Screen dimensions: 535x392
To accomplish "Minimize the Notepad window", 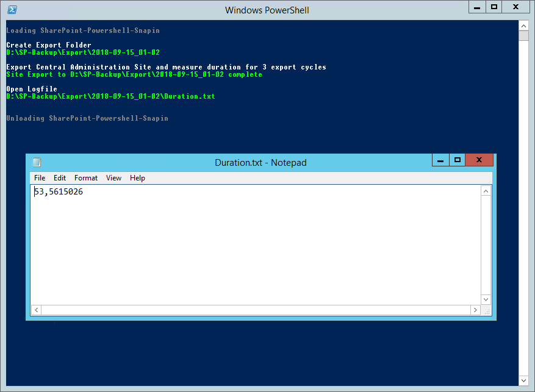I will [440, 160].
